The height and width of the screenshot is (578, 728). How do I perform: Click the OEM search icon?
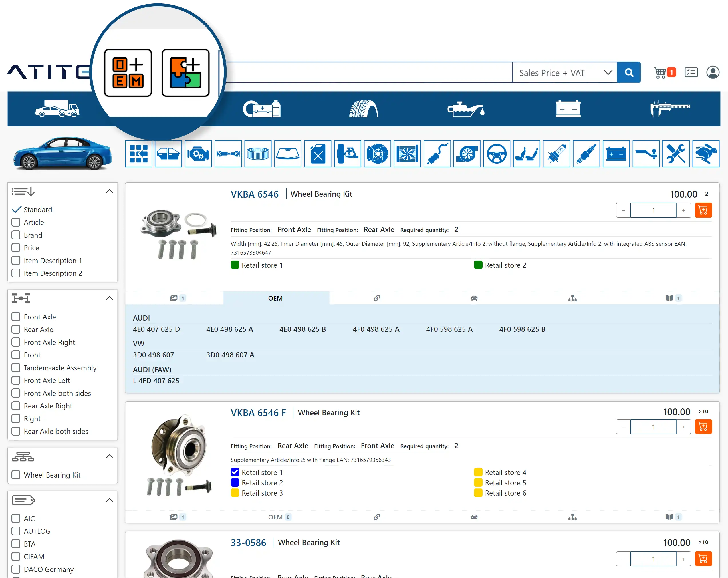pyautogui.click(x=128, y=73)
